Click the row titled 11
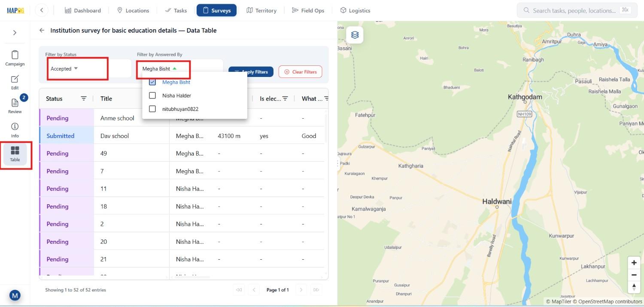The image size is (644, 307). point(182,188)
